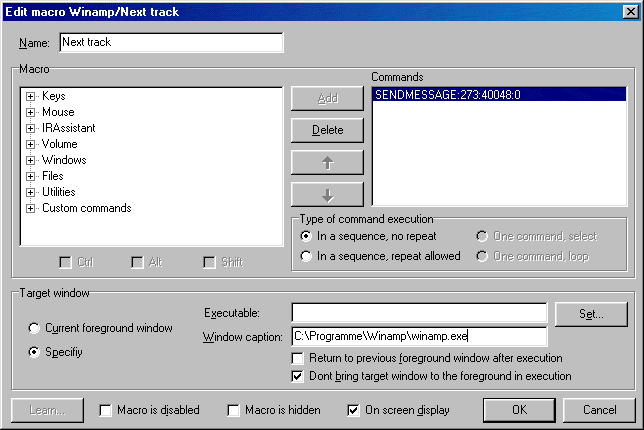Open the Set... dialog button
644x430 pixels.
[591, 315]
